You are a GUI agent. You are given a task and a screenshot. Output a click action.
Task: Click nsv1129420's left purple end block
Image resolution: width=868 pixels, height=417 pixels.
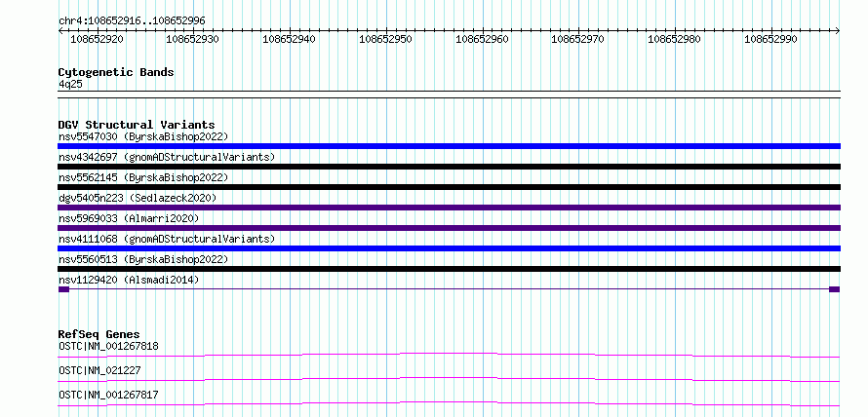(63, 289)
